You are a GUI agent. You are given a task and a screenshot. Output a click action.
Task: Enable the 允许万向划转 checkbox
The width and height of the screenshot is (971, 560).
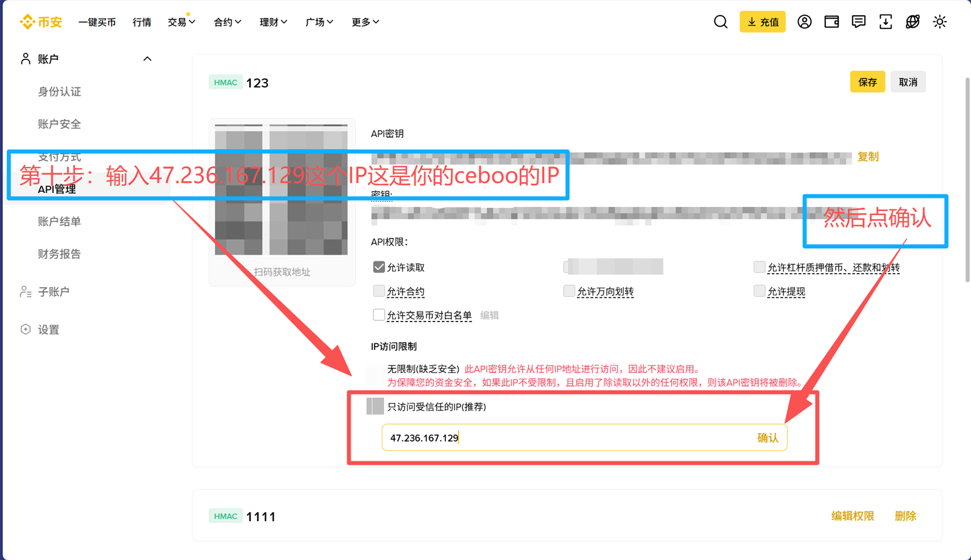click(569, 291)
